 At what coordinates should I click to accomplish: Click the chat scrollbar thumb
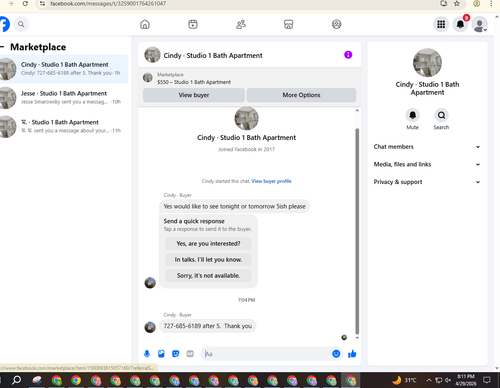click(x=357, y=231)
